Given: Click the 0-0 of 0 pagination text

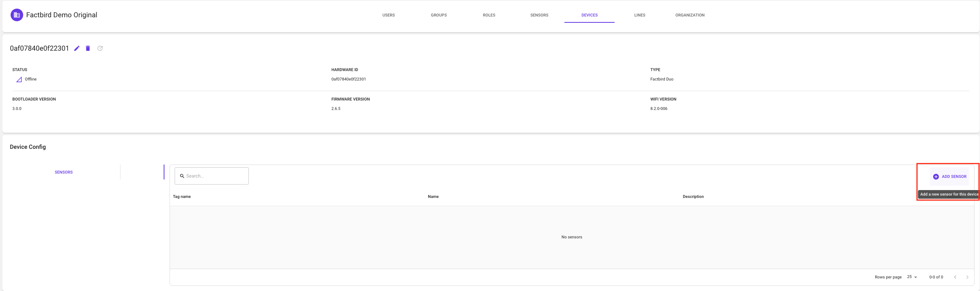Looking at the screenshot, I should coord(936,277).
